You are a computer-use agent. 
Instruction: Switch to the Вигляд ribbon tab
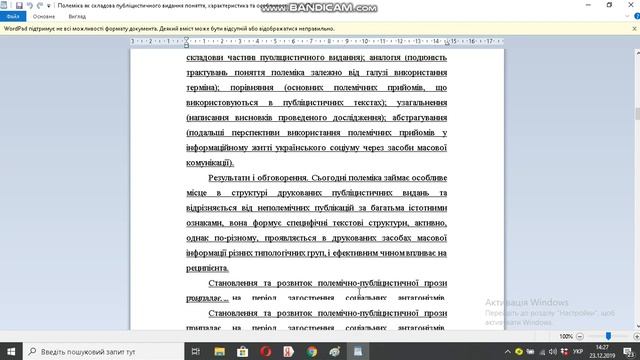(x=77, y=17)
